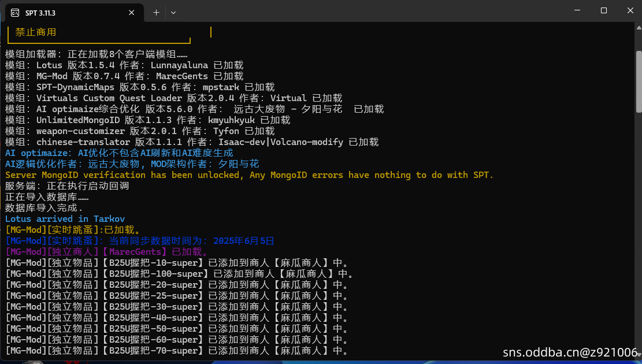Expand the new tab profile dropdown
This screenshot has width=642, height=364.
[x=173, y=13]
